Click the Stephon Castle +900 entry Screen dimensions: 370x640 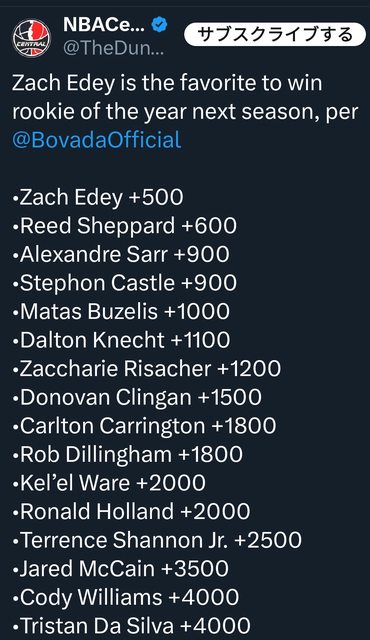click(125, 283)
